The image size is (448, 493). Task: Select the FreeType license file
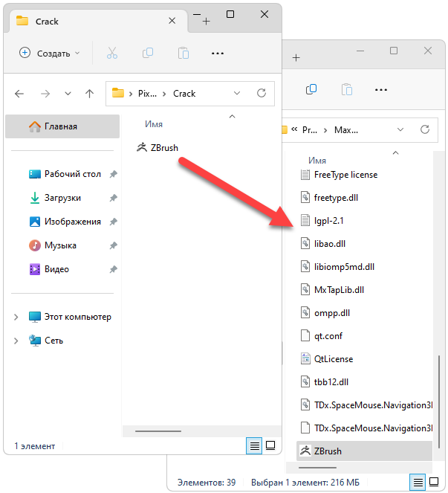[x=340, y=175]
